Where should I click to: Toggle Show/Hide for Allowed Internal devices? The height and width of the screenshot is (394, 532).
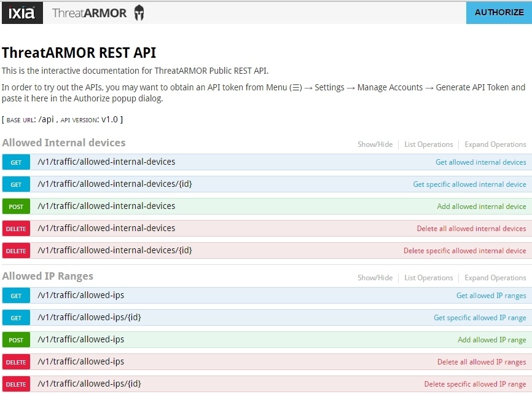pyautogui.click(x=375, y=144)
